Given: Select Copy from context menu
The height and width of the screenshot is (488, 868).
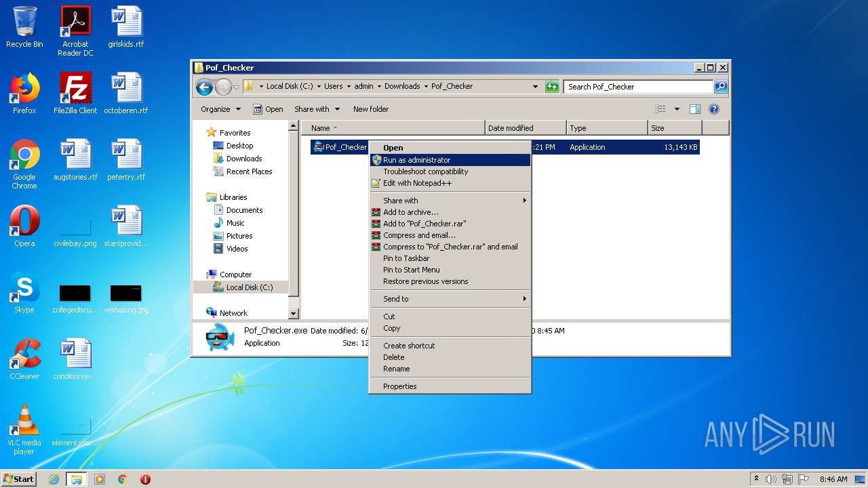Looking at the screenshot, I should point(450,328).
